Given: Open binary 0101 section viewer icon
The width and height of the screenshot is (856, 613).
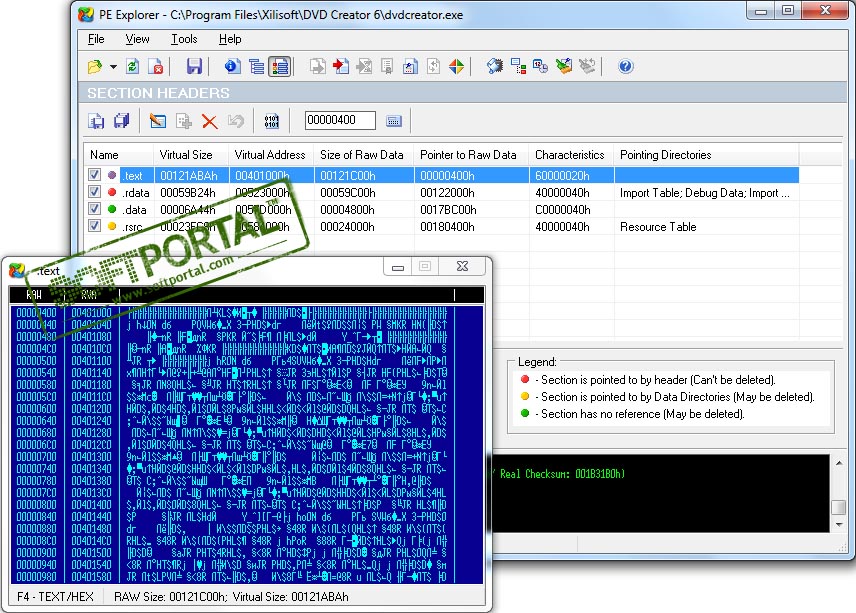Looking at the screenshot, I should pyautogui.click(x=271, y=121).
